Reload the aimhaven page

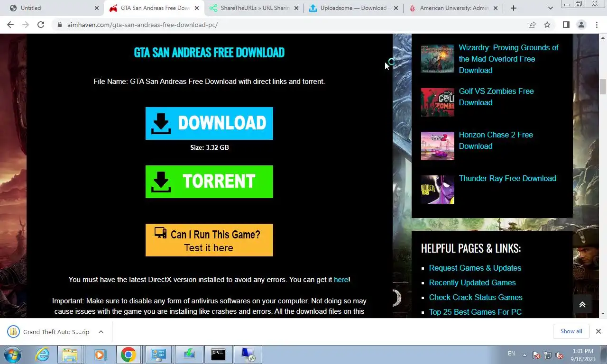click(x=41, y=25)
